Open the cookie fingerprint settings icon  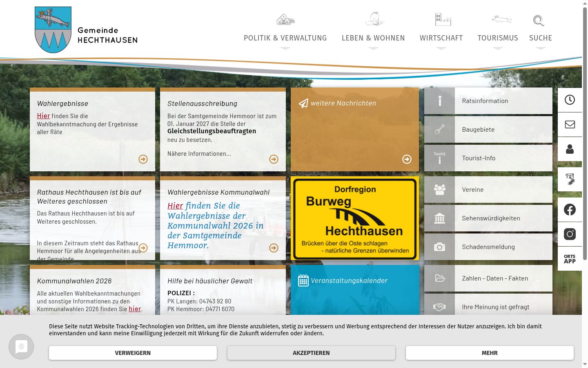(21, 347)
